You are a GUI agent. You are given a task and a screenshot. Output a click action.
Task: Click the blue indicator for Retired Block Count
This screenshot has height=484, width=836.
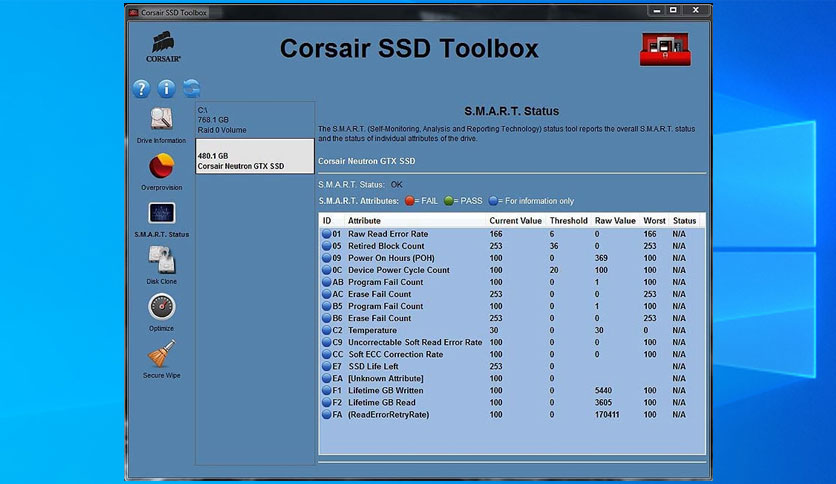(326, 246)
